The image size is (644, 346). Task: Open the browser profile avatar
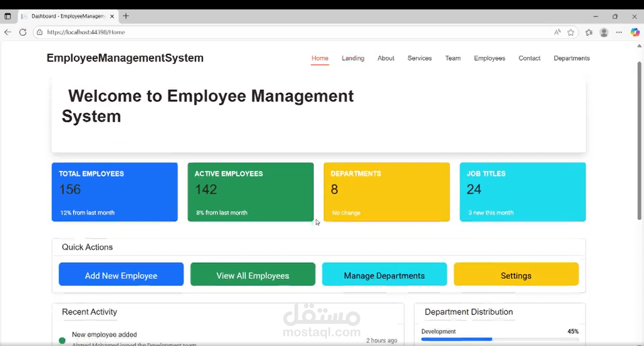coord(604,32)
